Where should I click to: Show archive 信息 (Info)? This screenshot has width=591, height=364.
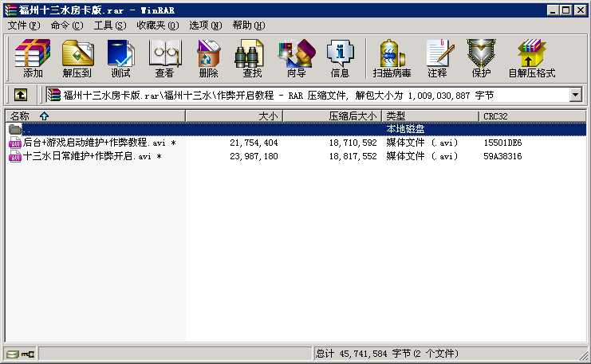click(340, 58)
